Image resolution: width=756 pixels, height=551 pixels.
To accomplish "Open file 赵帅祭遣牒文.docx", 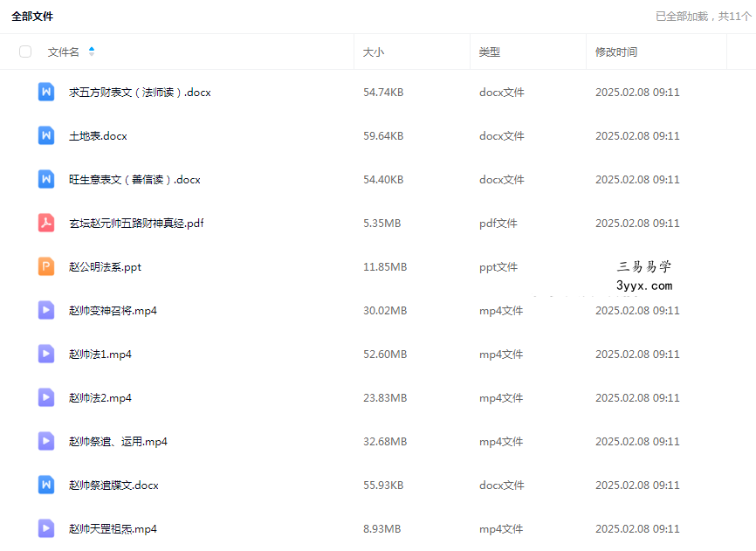I will (x=113, y=485).
